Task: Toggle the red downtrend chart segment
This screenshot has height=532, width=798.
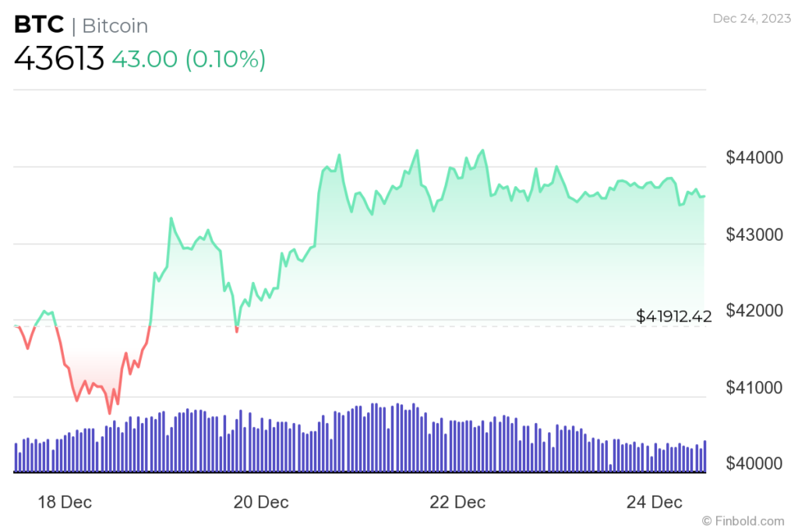Action: [86, 374]
